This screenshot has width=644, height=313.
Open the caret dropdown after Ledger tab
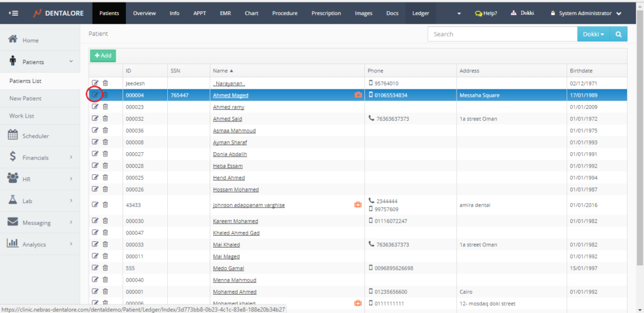[x=458, y=13]
